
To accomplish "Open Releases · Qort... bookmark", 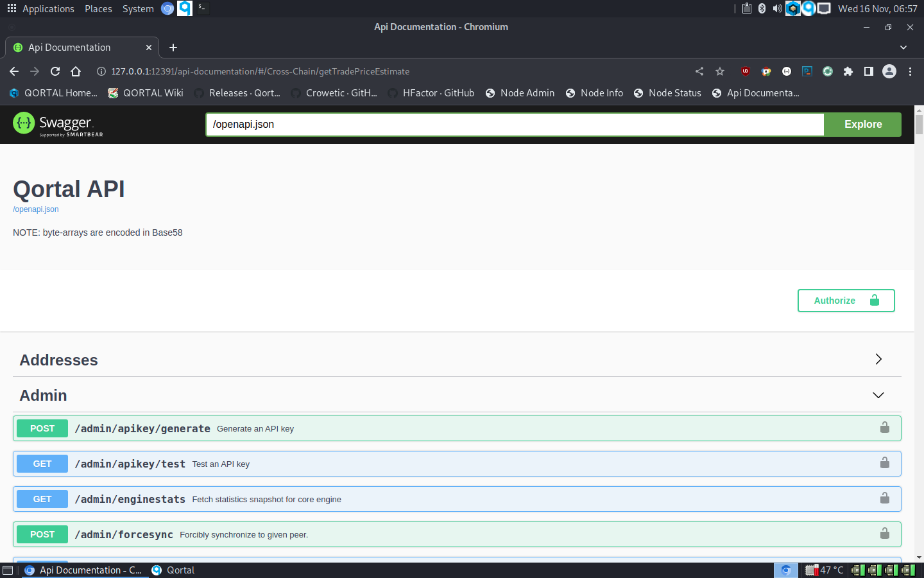I will click(x=237, y=93).
